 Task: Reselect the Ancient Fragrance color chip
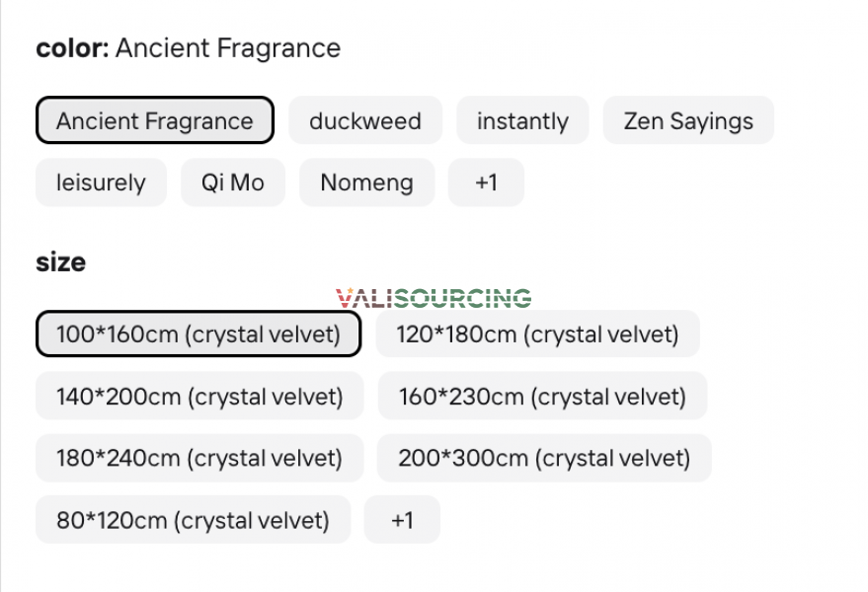(154, 120)
